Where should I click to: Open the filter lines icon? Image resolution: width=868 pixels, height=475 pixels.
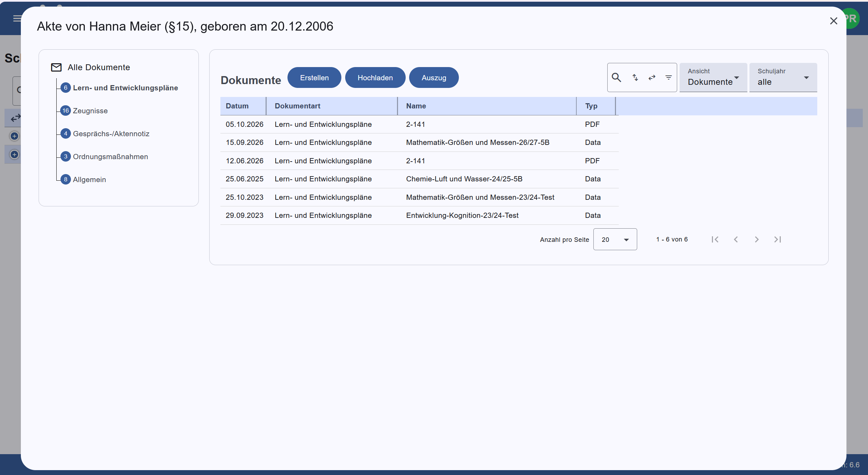pyautogui.click(x=668, y=77)
